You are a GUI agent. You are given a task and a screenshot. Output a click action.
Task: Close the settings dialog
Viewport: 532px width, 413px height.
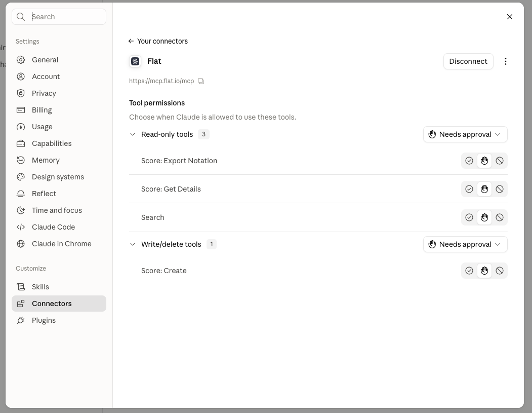pyautogui.click(x=510, y=17)
